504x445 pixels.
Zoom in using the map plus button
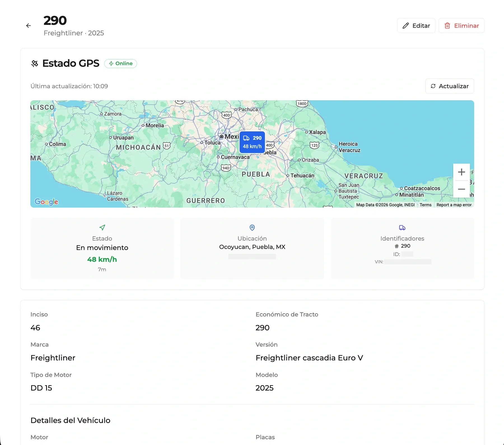(x=461, y=172)
